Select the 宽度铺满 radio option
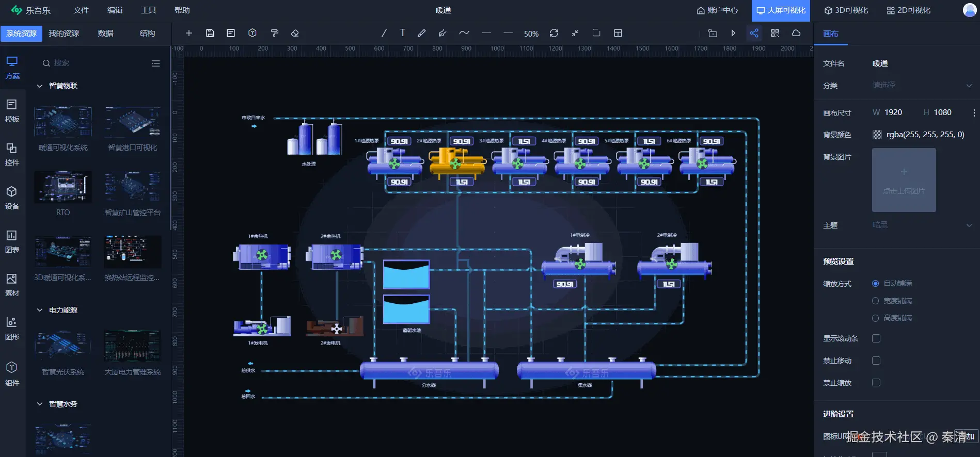Screen dimensions: 980x457 (x=875, y=301)
